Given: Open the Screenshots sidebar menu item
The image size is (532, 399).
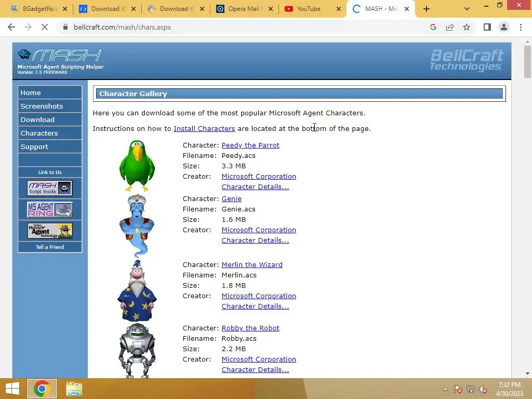Looking at the screenshot, I should [x=50, y=106].
